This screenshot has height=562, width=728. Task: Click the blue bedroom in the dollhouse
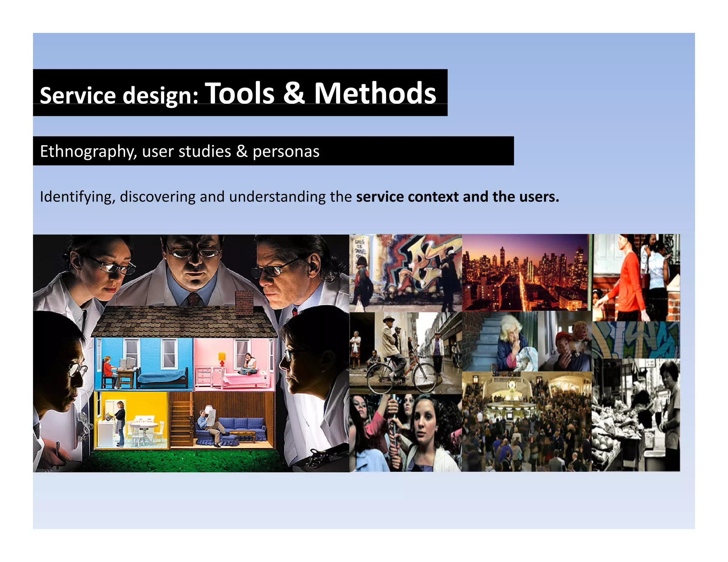tap(144, 364)
